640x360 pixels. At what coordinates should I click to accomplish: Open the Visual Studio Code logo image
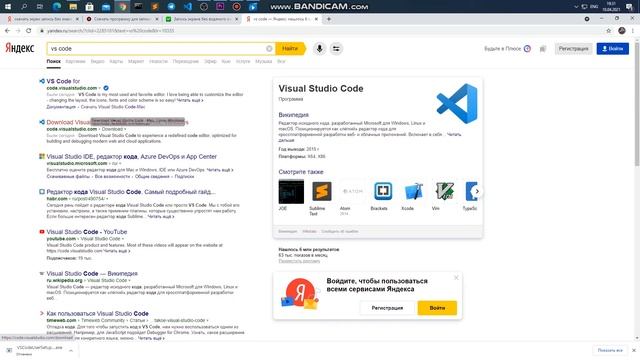[x=457, y=104]
